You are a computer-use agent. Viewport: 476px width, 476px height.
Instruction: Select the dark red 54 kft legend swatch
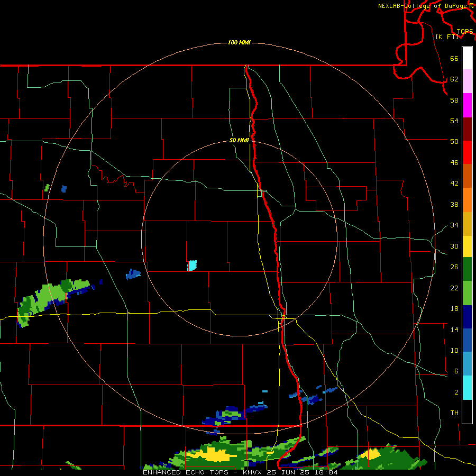pyautogui.click(x=467, y=129)
